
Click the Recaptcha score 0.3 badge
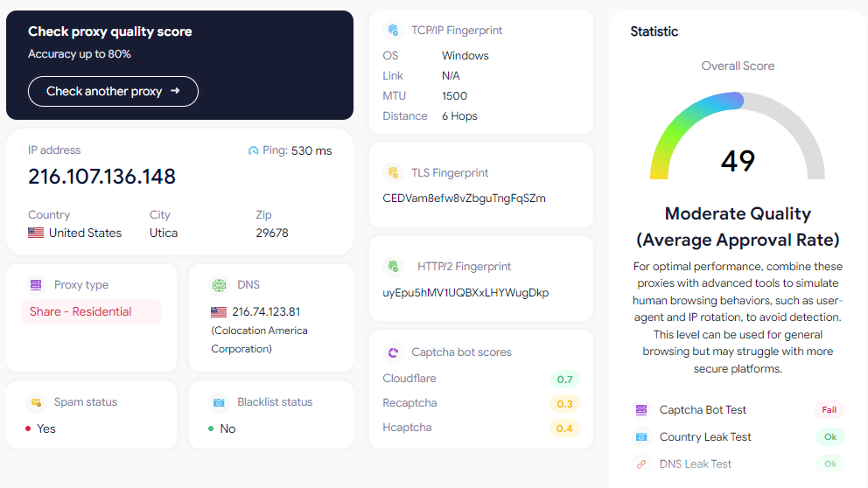[x=564, y=404]
